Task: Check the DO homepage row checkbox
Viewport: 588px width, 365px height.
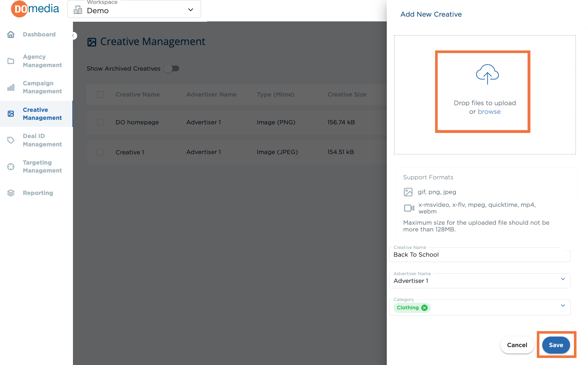Action: pos(100,122)
